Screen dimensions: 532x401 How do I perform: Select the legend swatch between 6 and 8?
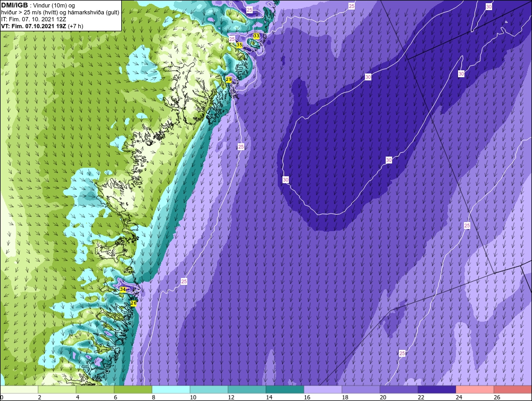click(133, 389)
